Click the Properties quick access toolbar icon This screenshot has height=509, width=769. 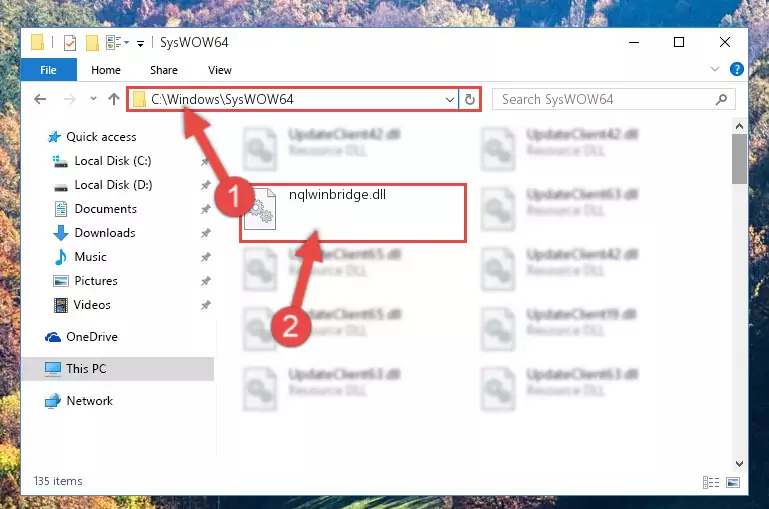coord(70,43)
